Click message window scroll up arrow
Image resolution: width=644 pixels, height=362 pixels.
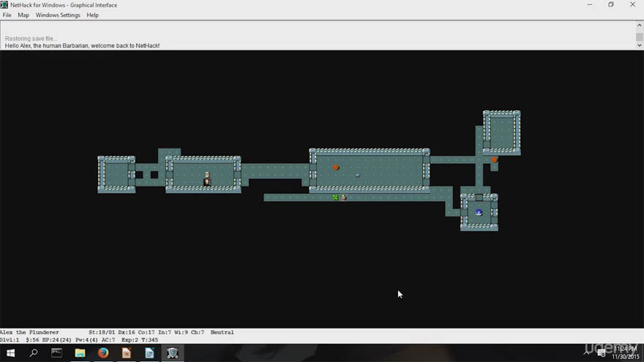pyautogui.click(x=640, y=25)
